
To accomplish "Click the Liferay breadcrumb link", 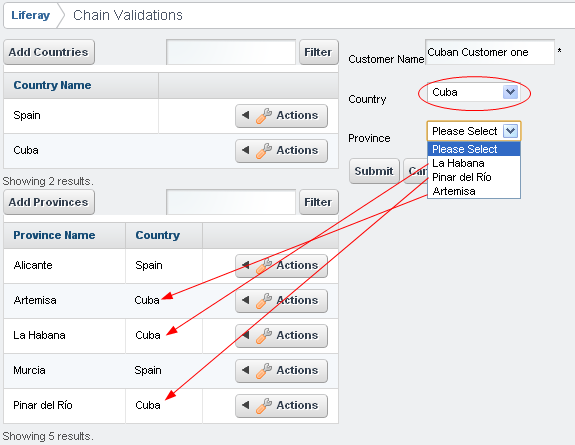I will point(30,15).
